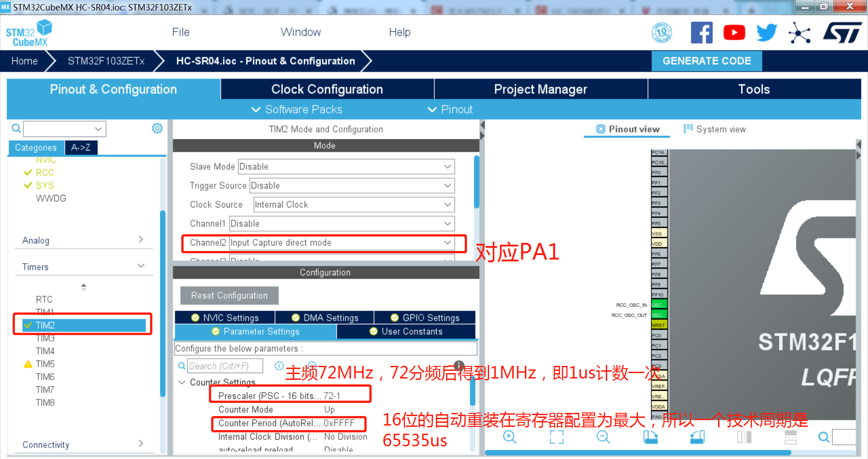The width and height of the screenshot is (868, 459).
Task: Open the Trigger Source dropdown
Action: click(x=352, y=185)
